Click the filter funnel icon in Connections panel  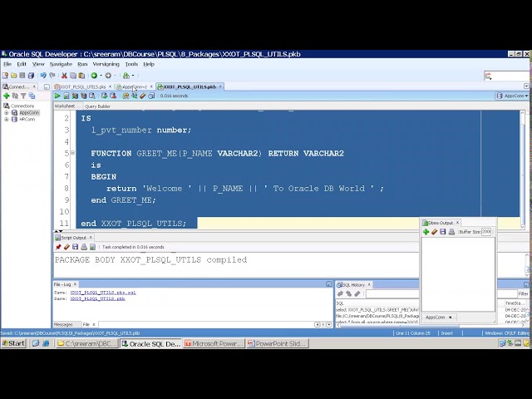click(x=23, y=96)
